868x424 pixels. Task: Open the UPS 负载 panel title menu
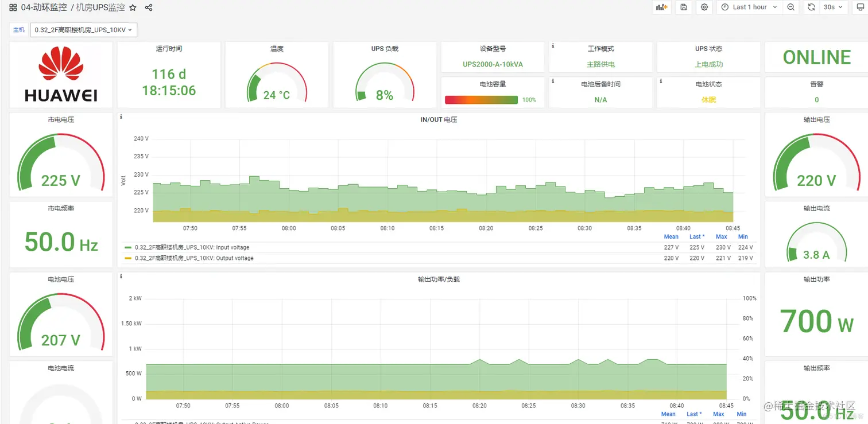pos(385,49)
